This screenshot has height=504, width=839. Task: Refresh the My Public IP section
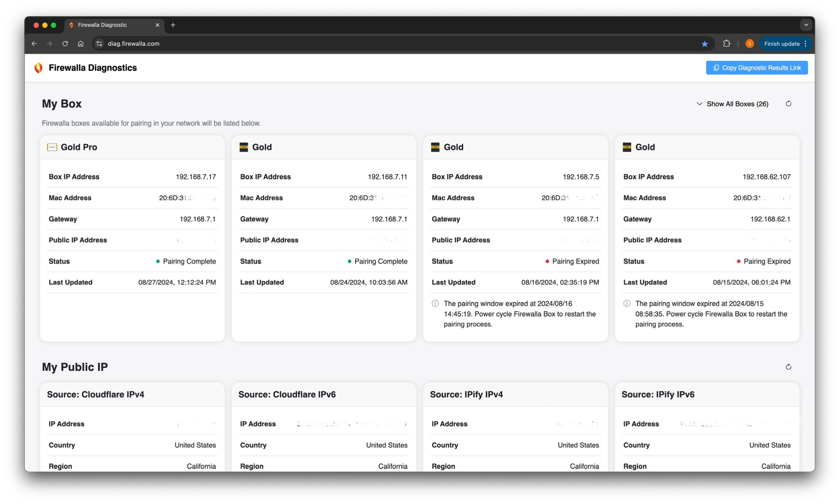coord(788,367)
